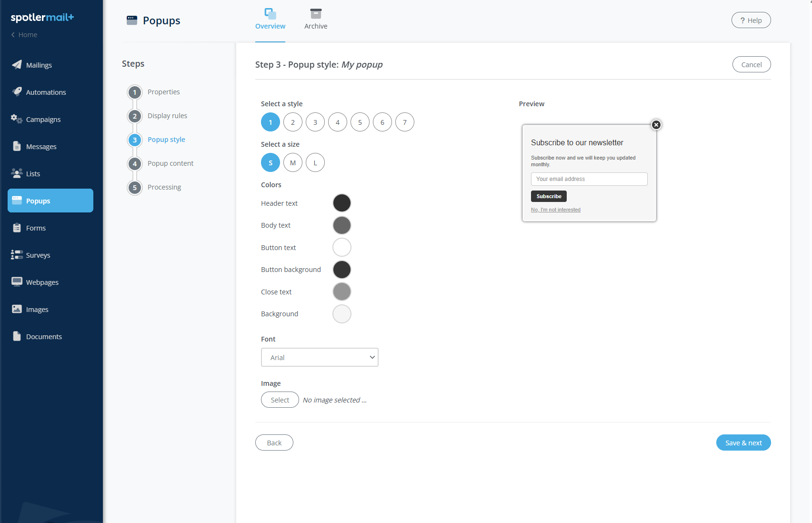This screenshot has height=523, width=812.
Task: Select popup style 3
Action: point(315,122)
